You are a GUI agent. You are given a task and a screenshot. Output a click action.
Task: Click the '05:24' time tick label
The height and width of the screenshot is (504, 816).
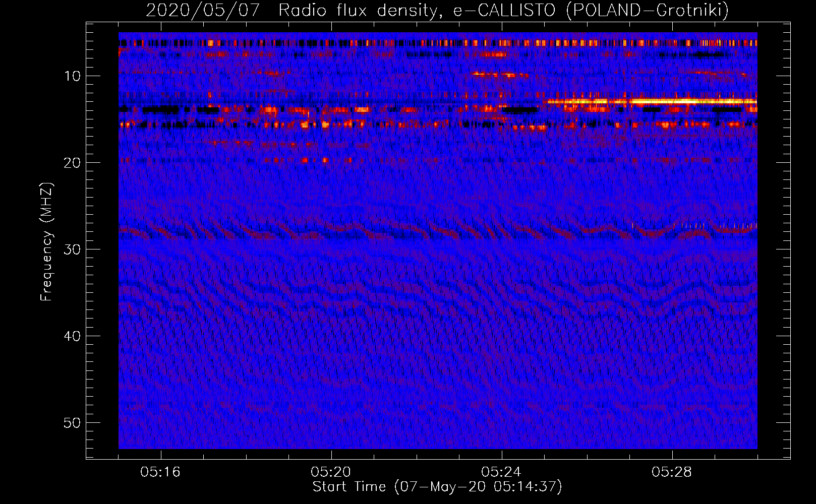[501, 472]
